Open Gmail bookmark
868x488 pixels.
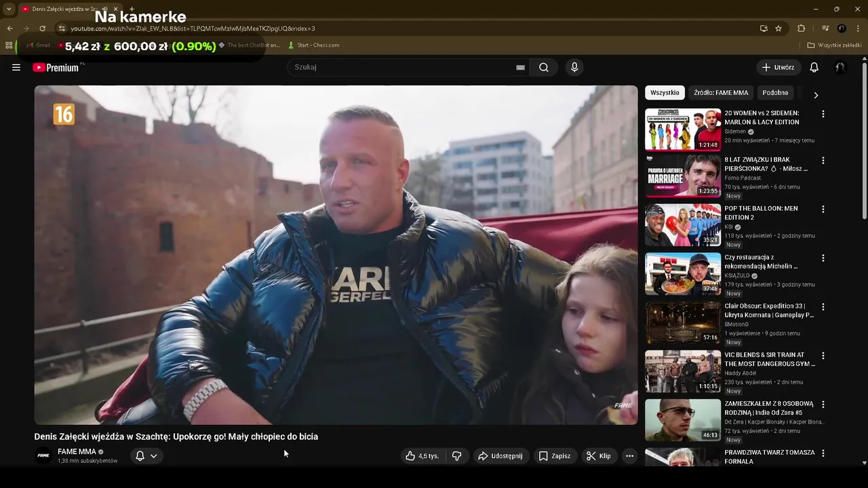pos(39,45)
